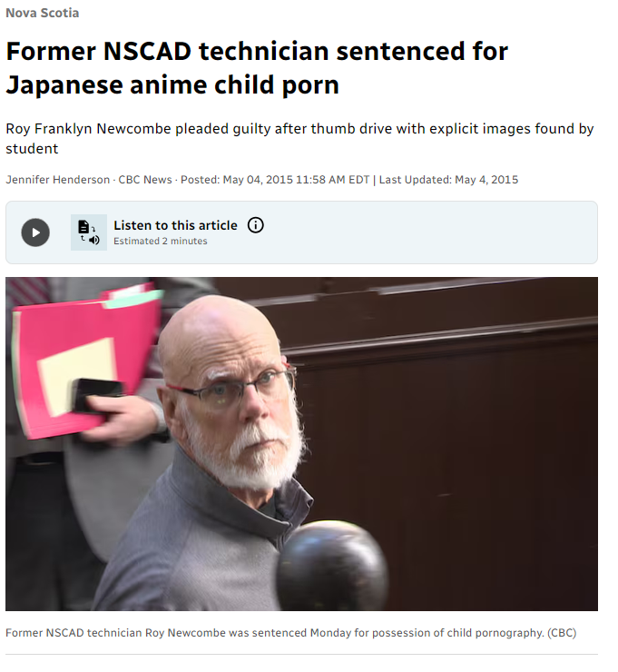Click the (CBC) photo credit in caption

[562, 633]
